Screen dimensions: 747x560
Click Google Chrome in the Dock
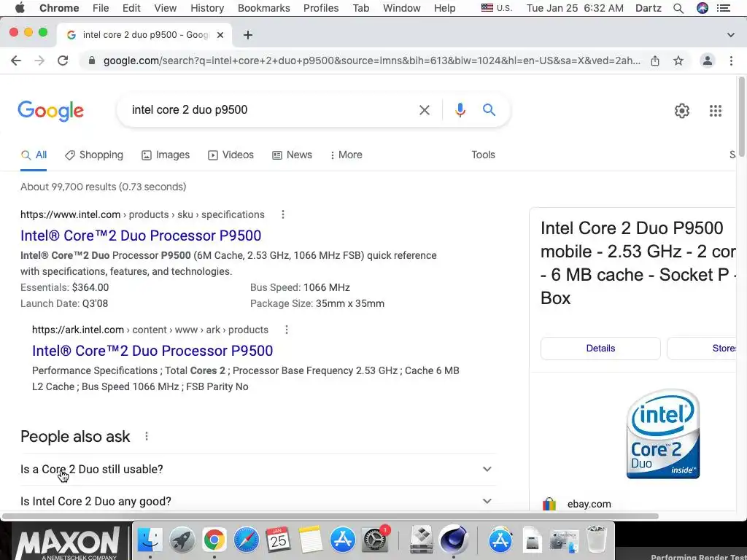point(214,540)
